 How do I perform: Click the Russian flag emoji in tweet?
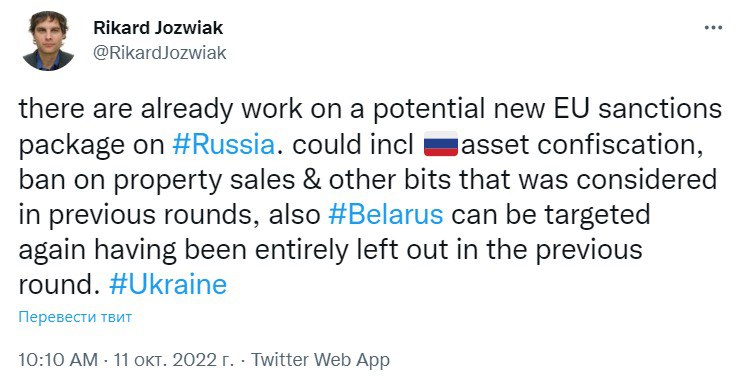441,145
